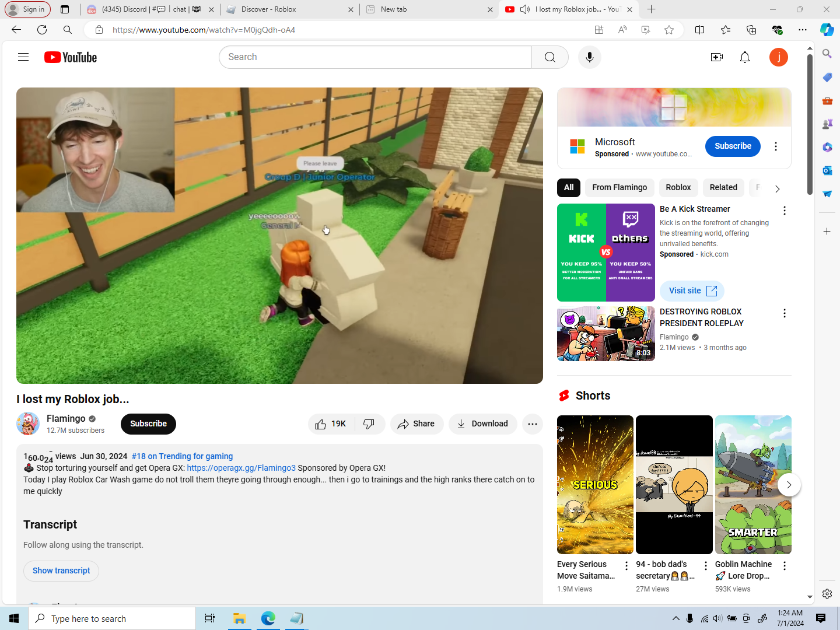Open the YouTube notifications bell
This screenshot has width=840, height=630.
[x=745, y=57]
